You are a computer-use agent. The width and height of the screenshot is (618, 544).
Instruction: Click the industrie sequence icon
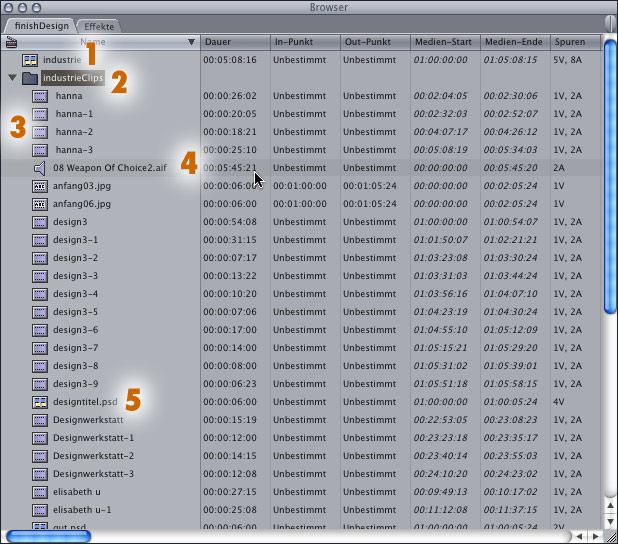tap(30, 60)
